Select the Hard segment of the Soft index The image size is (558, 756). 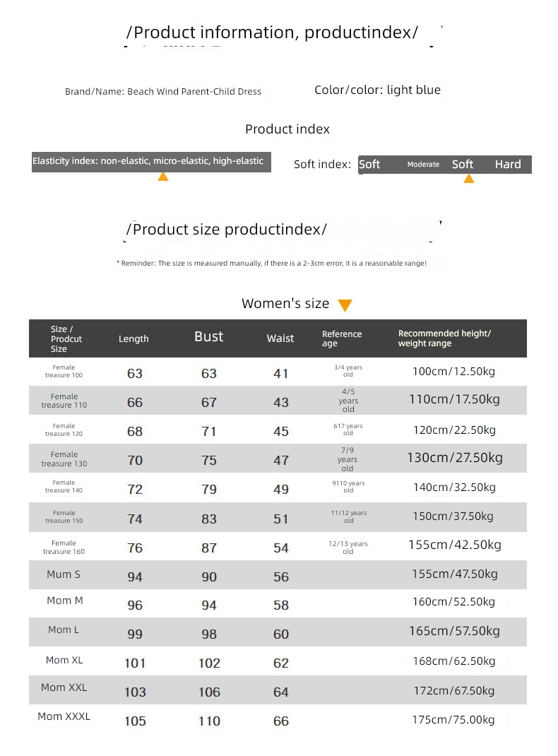(x=508, y=165)
